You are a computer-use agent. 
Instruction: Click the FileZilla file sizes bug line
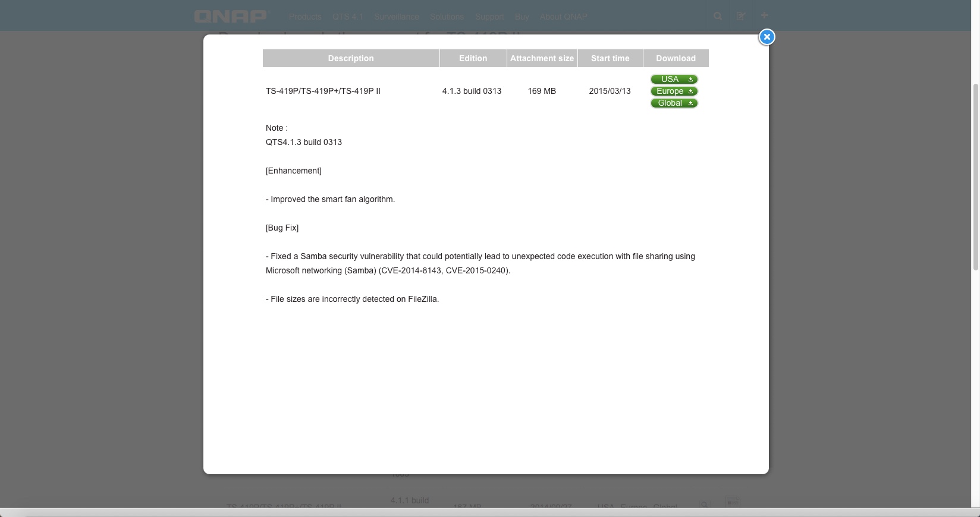coord(353,299)
